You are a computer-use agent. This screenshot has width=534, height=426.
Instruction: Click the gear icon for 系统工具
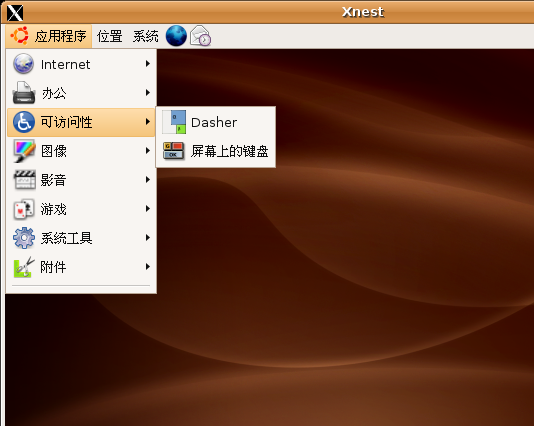(x=24, y=238)
